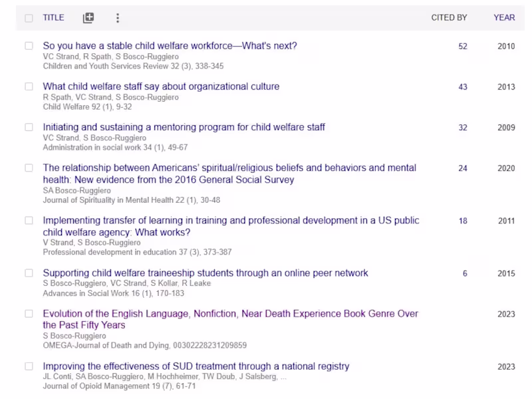The image size is (532, 399).
Task: Click the export/merge articles icon
Action: click(88, 18)
